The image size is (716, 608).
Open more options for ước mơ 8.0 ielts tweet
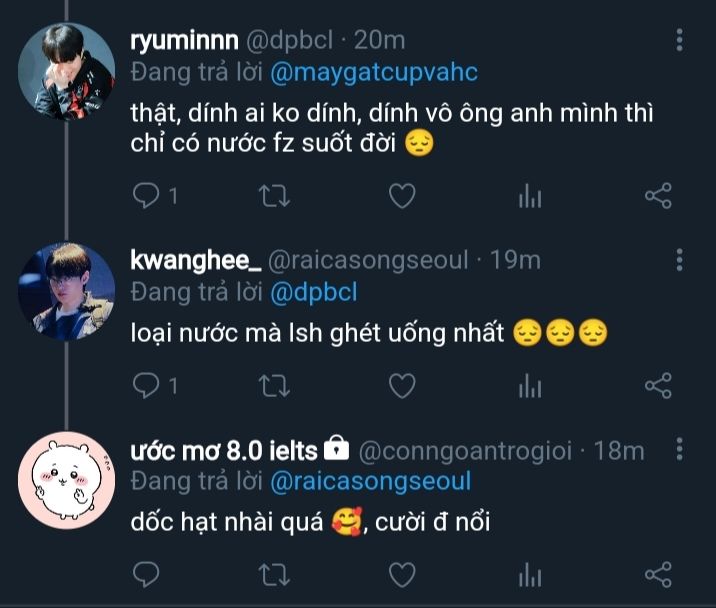680,451
